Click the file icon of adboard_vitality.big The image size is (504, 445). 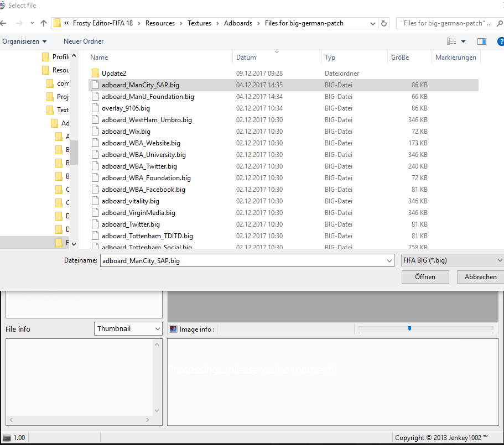point(95,201)
